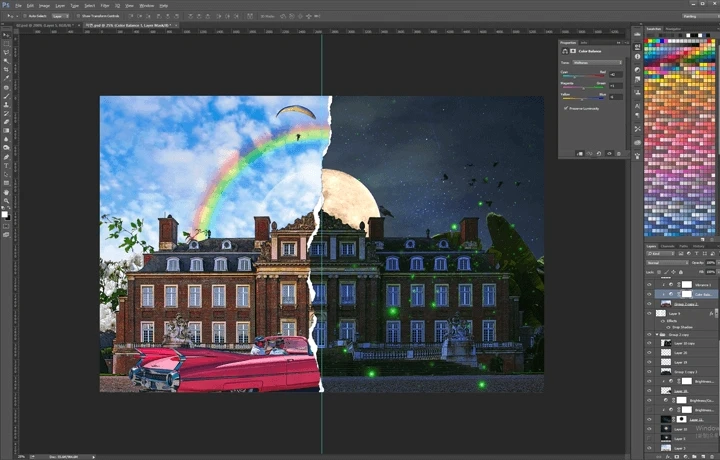Open the Paragraph panel icon in dock
The image size is (720, 460).
coord(637,116)
